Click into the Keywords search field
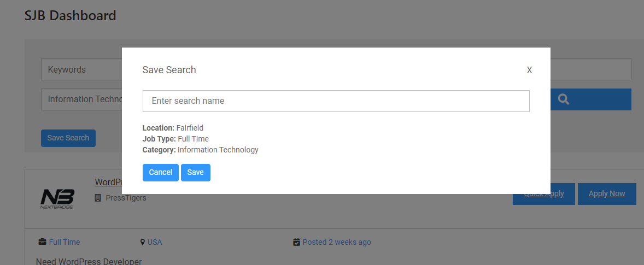The height and width of the screenshot is (265, 644). click(x=82, y=70)
